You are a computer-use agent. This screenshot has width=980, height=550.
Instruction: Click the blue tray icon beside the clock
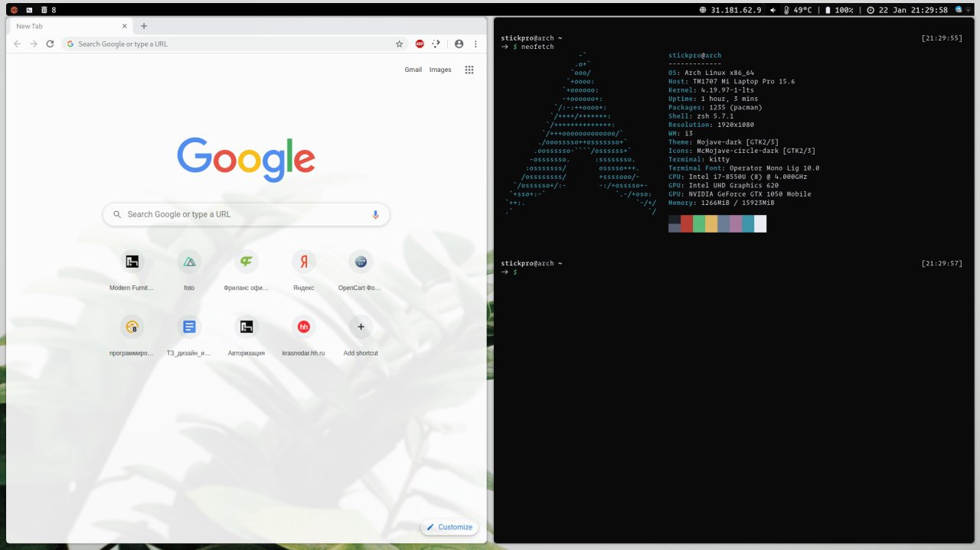pyautogui.click(x=960, y=10)
